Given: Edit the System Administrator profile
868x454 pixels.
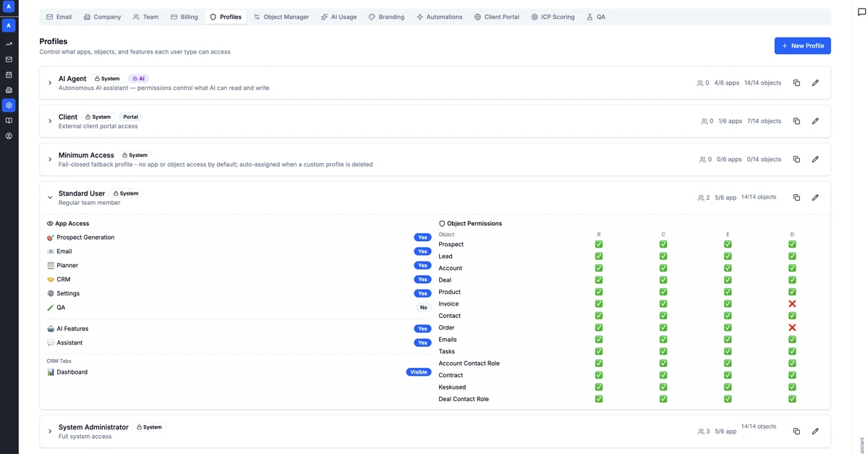Looking at the screenshot, I should click(x=815, y=431).
